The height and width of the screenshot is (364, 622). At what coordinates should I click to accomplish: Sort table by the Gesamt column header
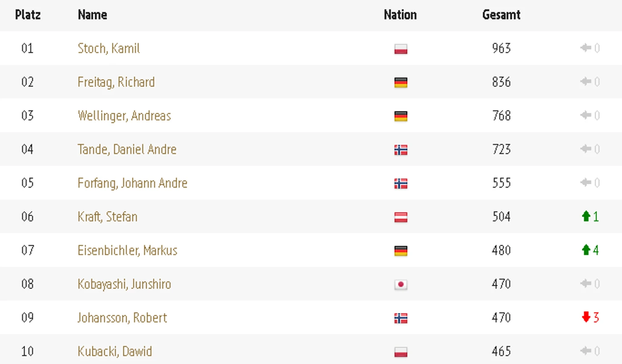(x=501, y=15)
